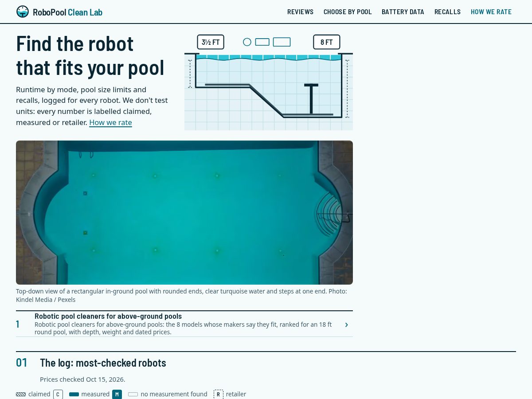This screenshot has height=399, width=532.
Task: Click the RoboPool Clean Lab logo icon
Action: (23, 12)
